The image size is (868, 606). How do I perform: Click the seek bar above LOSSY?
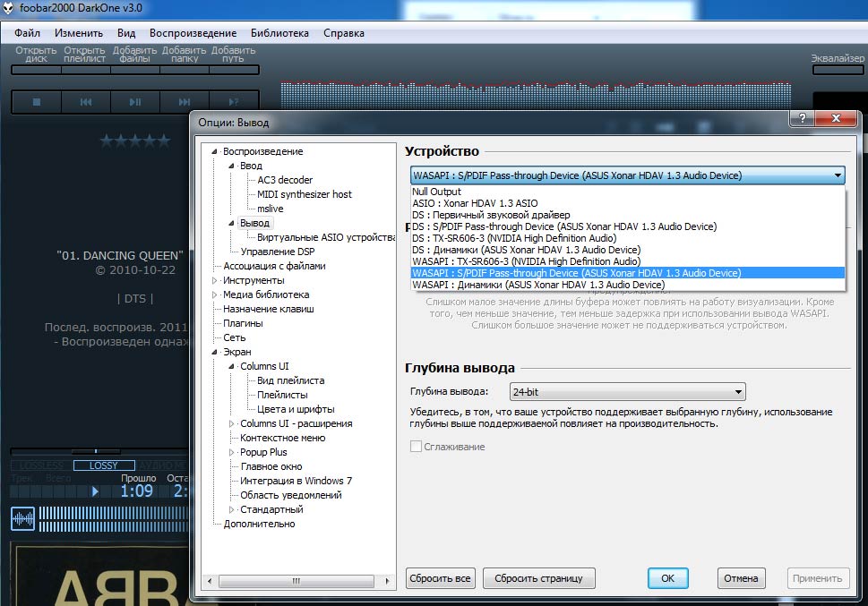99,452
